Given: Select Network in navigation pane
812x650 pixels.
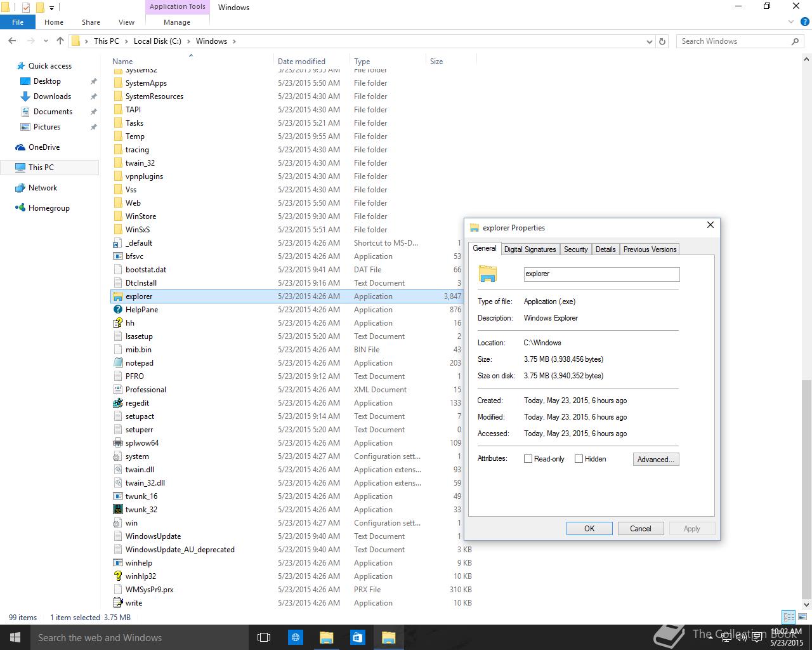Looking at the screenshot, I should coord(43,188).
